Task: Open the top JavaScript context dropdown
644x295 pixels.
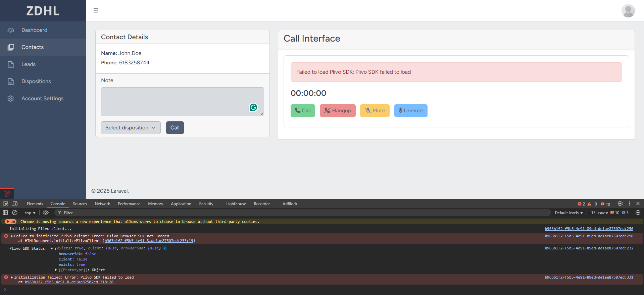Action: [x=30, y=213]
